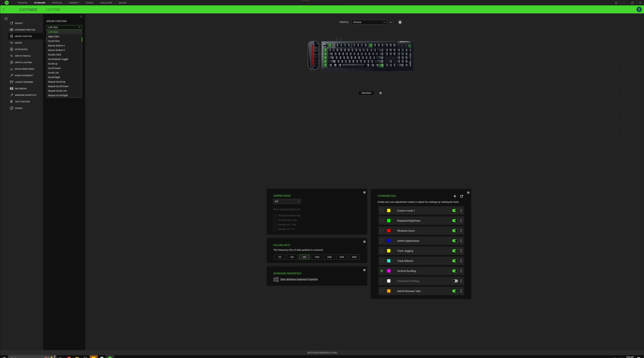Open Windows Keyboard Properties link
The height and width of the screenshot is (358, 644).
coord(299,279)
